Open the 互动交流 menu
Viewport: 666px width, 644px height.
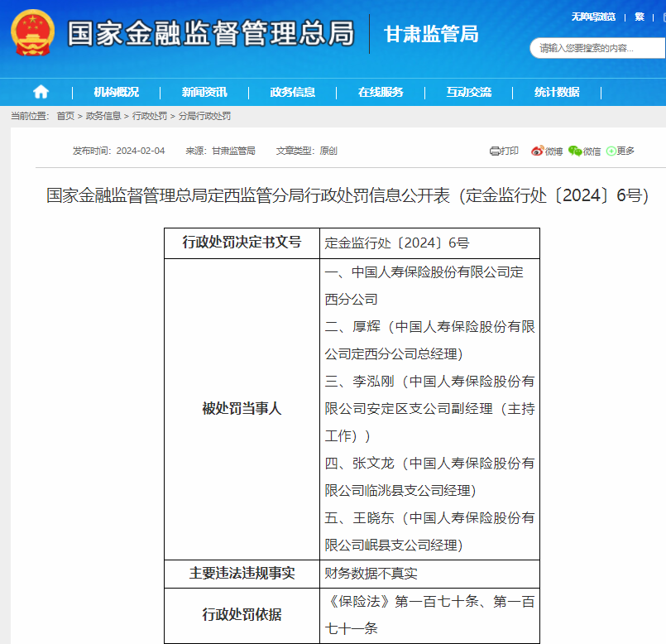pos(469,92)
